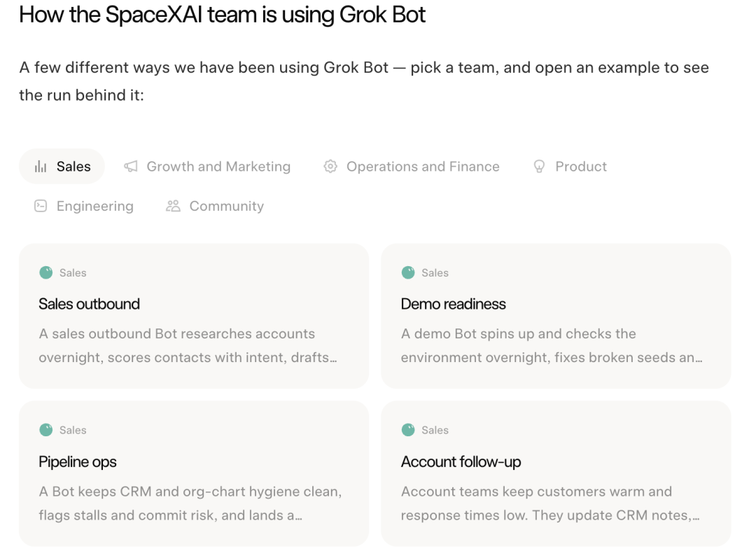Select the Sales team tab
Image resolution: width=756 pixels, height=556 pixels.
[62, 167]
